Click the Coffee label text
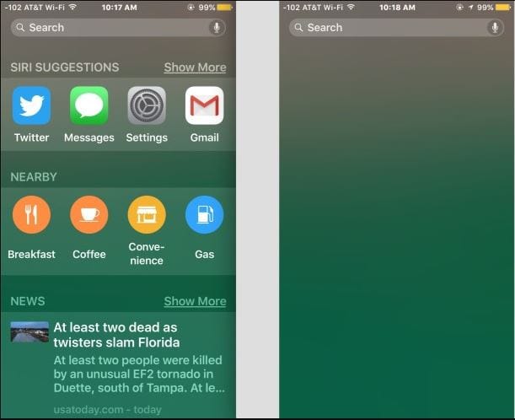The image size is (515, 420). click(x=89, y=255)
